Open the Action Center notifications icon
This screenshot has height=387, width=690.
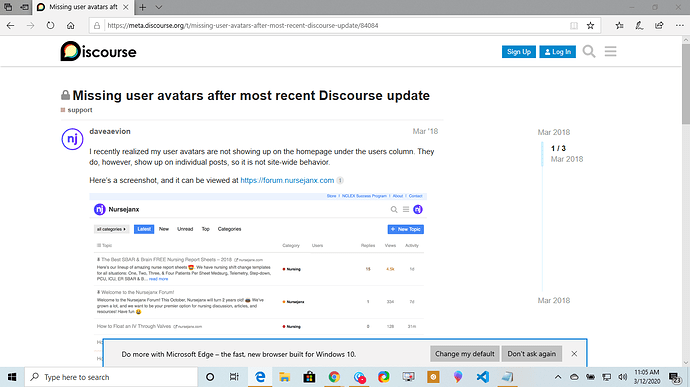pyautogui.click(x=675, y=377)
